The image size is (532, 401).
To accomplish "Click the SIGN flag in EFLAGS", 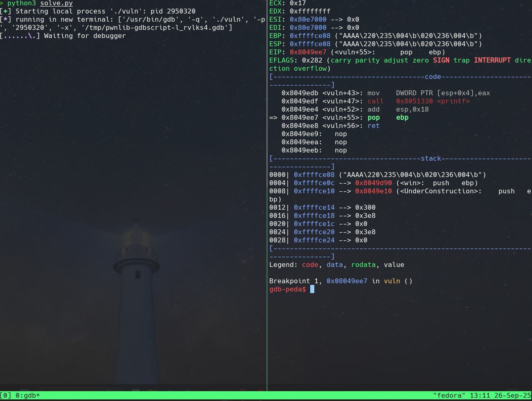I will (441, 60).
